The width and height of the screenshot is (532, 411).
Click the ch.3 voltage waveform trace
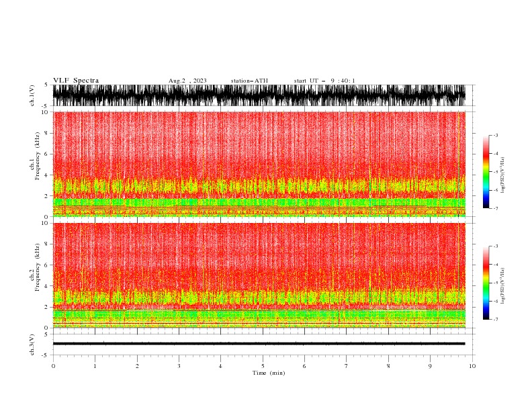(x=259, y=344)
